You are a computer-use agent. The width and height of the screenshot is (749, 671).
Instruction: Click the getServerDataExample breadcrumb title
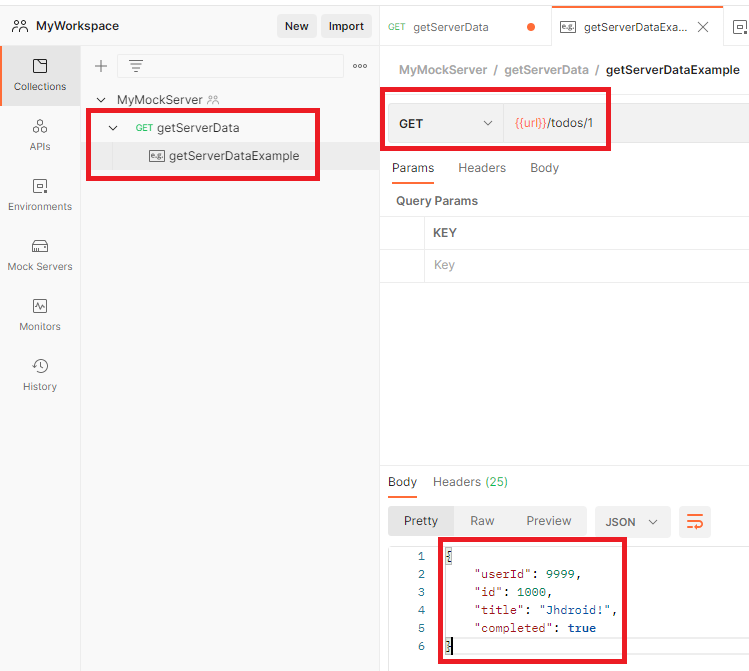673,70
